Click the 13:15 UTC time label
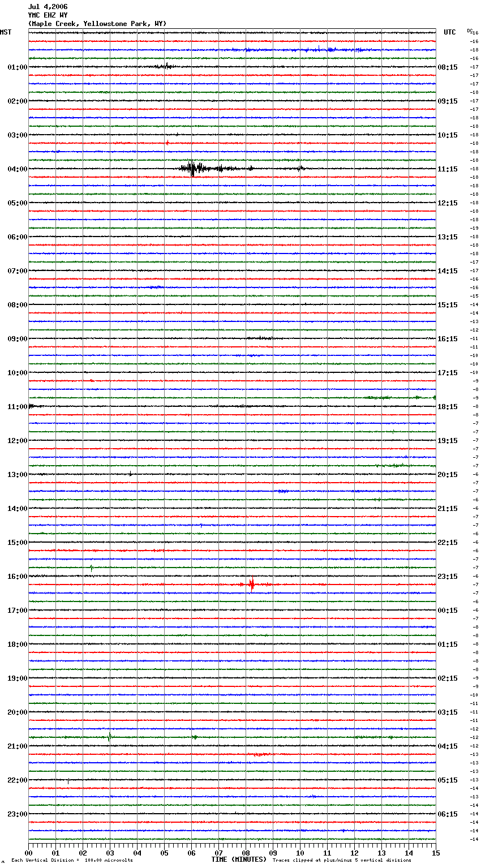Image resolution: width=481 pixels, height=868 pixels. tap(448, 237)
